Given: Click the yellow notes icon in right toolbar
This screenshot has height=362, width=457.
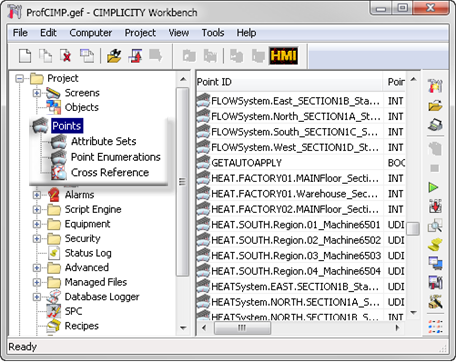Looking at the screenshot, I should click(435, 245).
